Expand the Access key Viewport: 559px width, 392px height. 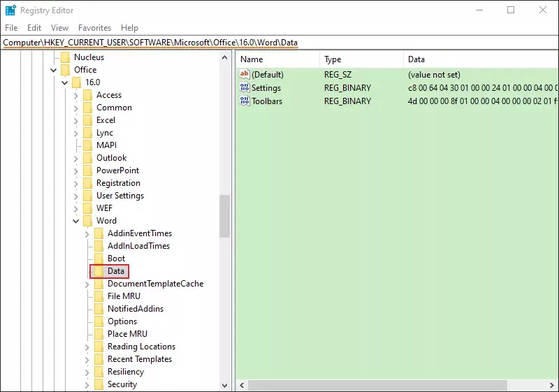[75, 96]
